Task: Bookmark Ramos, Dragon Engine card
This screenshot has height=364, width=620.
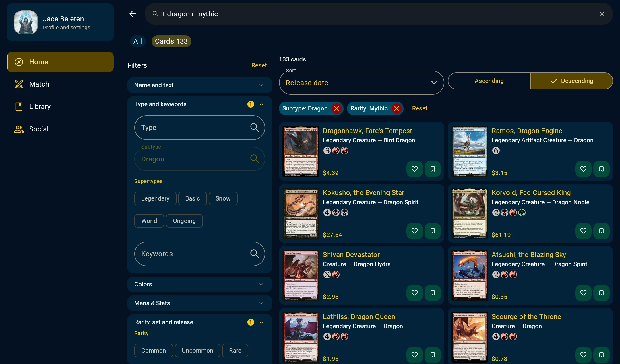Action: [601, 169]
